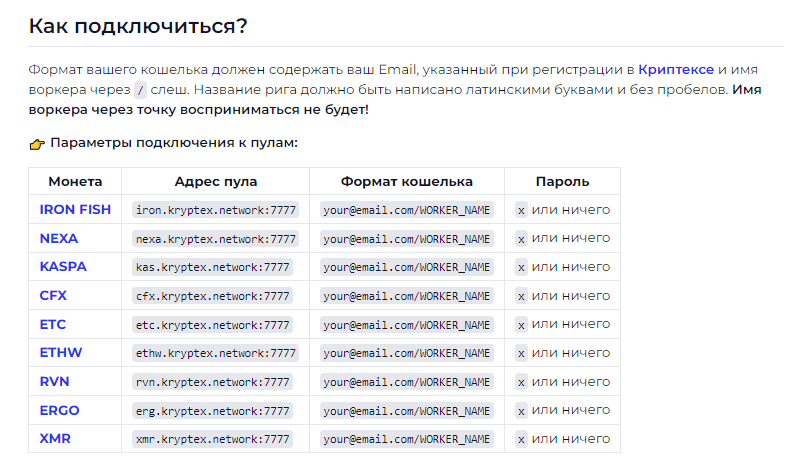This screenshot has height=463, width=801.
Task: Open the Криптексе link
Action: click(x=676, y=70)
